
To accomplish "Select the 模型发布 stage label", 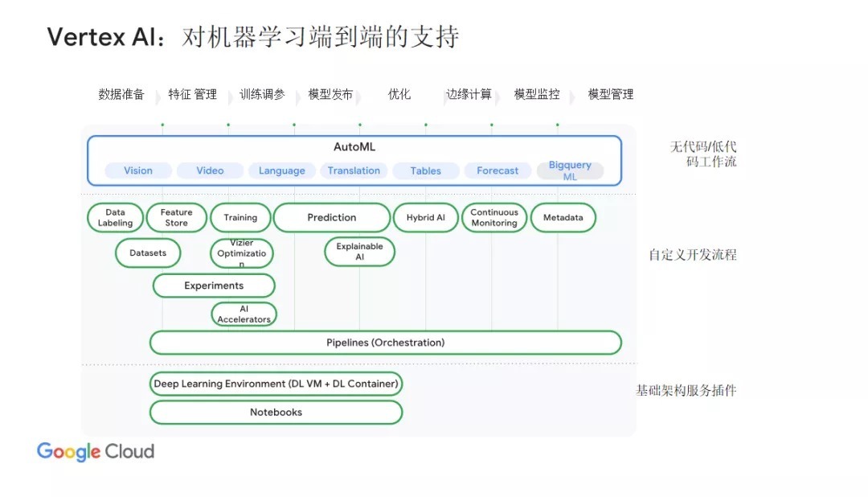I will [330, 94].
